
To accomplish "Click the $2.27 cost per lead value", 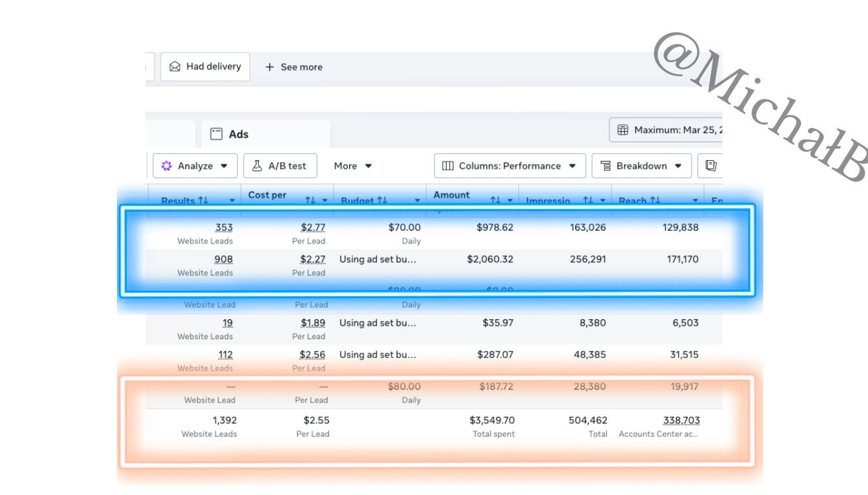I will (313, 259).
